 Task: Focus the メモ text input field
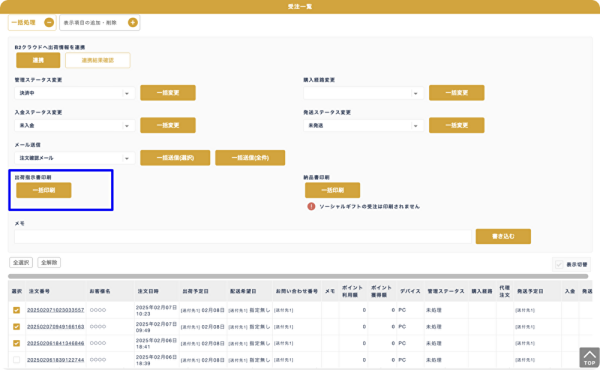click(x=243, y=236)
